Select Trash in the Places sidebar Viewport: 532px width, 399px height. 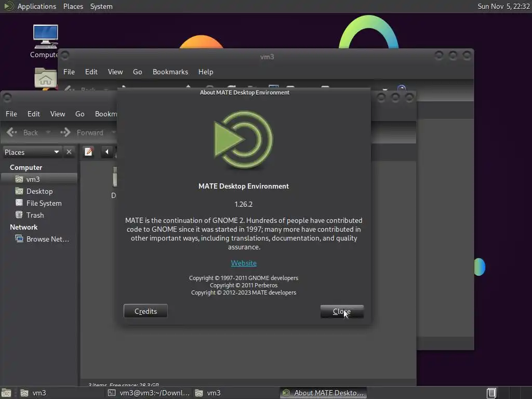[x=39, y=215]
